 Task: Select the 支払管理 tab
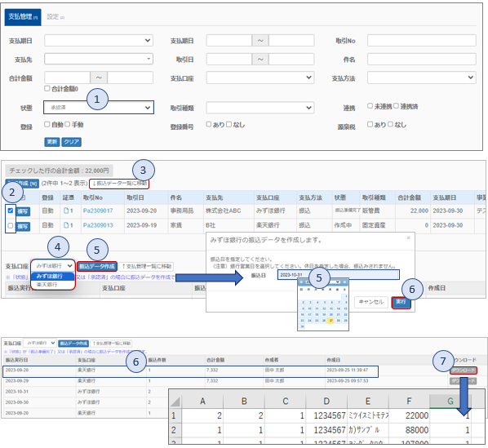pyautogui.click(x=23, y=17)
